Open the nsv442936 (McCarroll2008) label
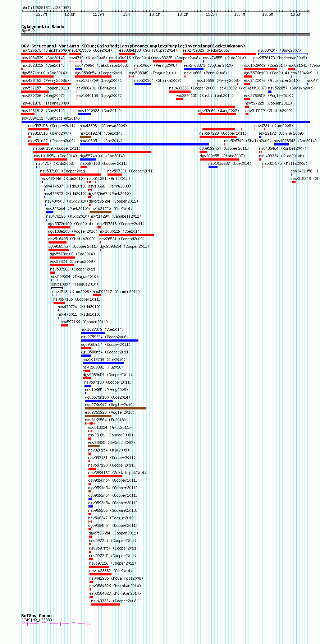Image resolution: width=320 pixels, height=644 pixels. coord(116,578)
